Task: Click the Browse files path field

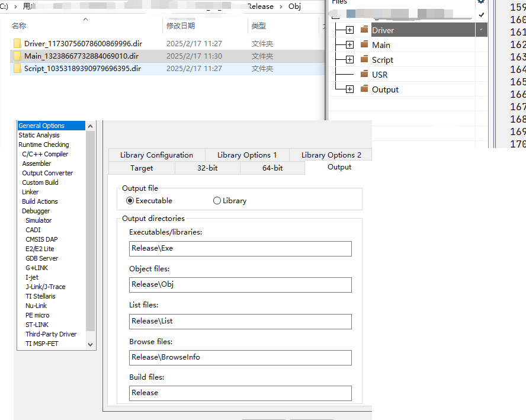Action: click(240, 358)
